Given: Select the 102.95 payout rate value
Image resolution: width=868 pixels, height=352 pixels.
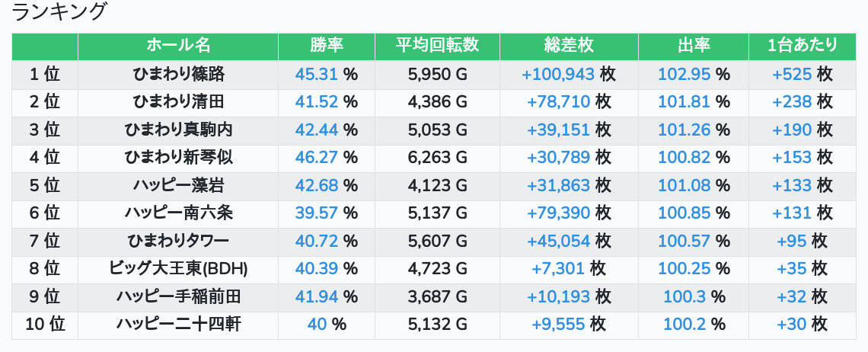Looking at the screenshot, I should click(x=684, y=74).
